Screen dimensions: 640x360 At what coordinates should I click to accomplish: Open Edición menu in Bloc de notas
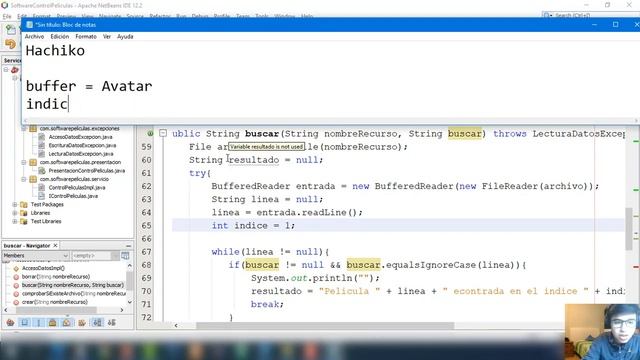[x=60, y=37]
